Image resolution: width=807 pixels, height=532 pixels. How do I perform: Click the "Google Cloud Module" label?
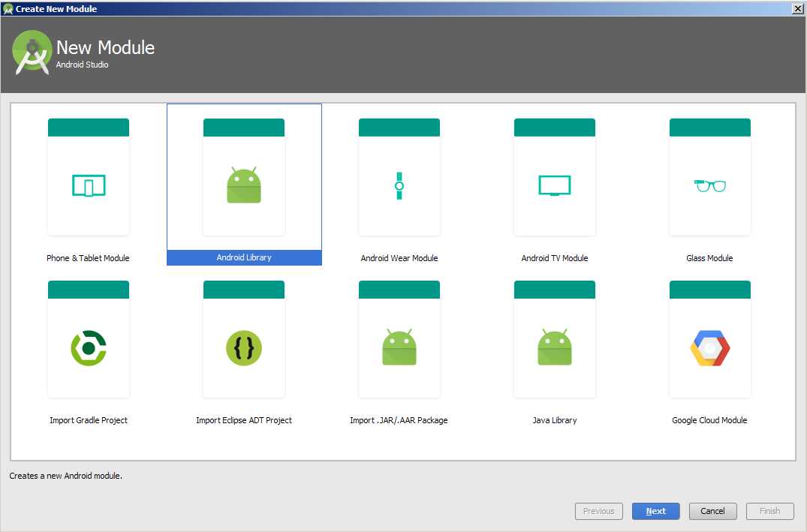709,420
